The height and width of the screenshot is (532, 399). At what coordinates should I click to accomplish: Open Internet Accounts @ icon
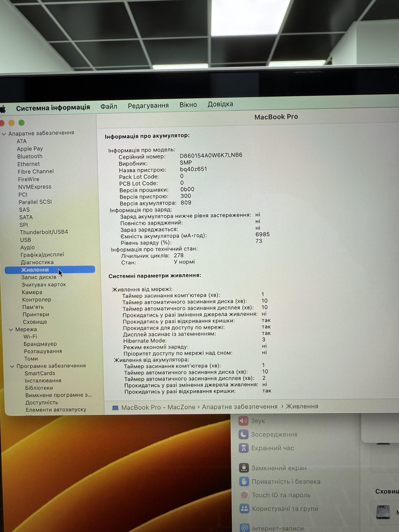coord(245,528)
